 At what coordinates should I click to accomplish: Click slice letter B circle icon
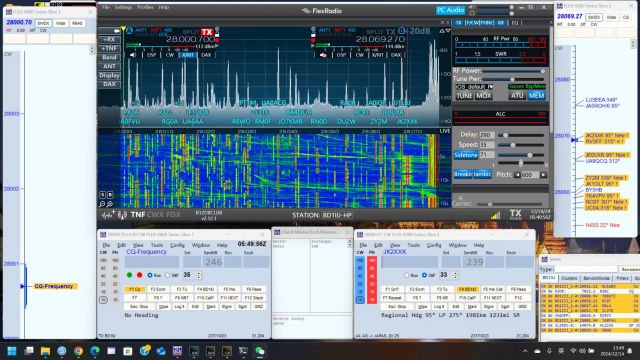pyautogui.click(x=402, y=31)
